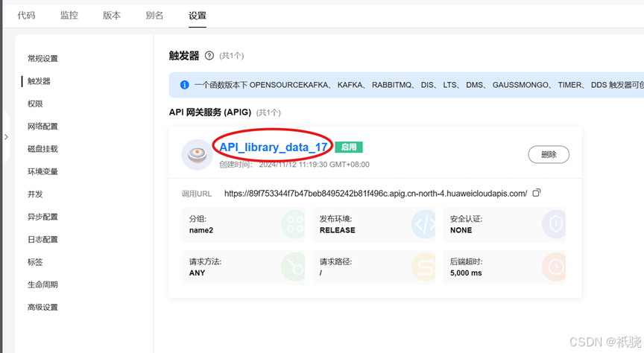Click the info icon in the blue notice
Viewport: 644px width, 353px height.
click(x=184, y=85)
